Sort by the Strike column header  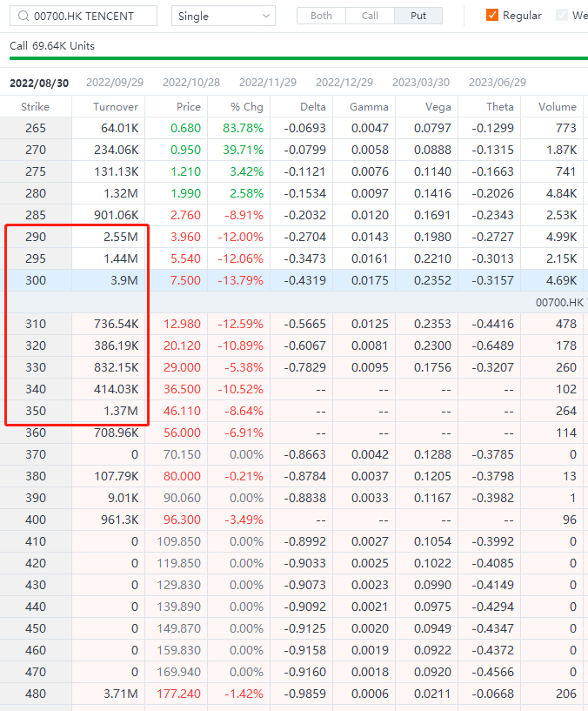coord(36,106)
